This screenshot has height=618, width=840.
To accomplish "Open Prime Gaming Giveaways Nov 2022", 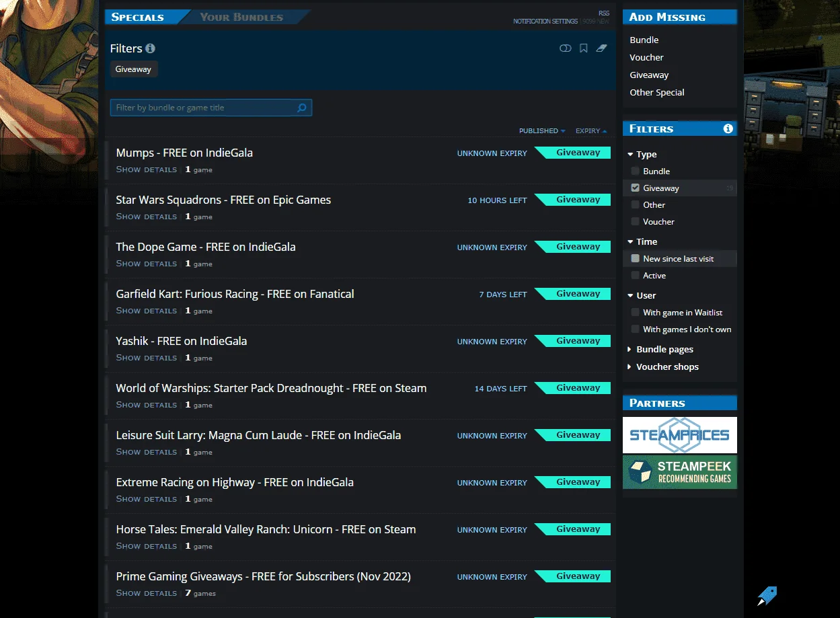I will pos(263,576).
